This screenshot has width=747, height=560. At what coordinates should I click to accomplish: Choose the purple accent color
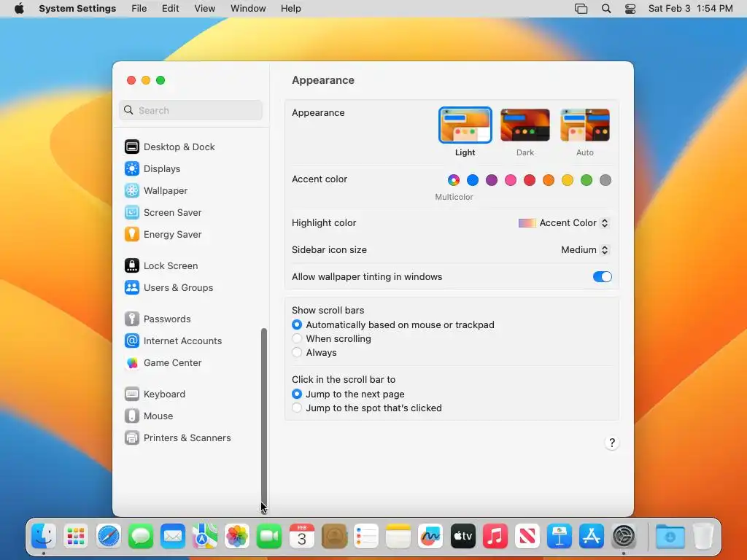492,180
